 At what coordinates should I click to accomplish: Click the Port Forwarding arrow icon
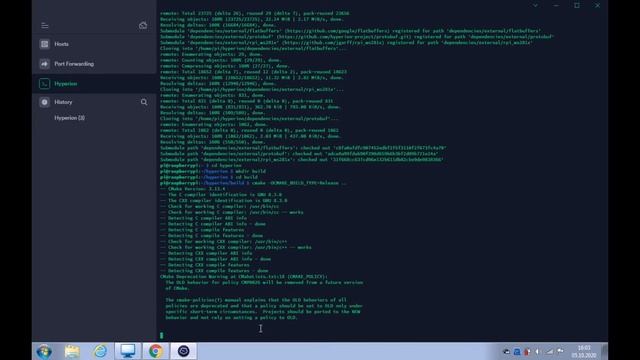click(x=44, y=64)
